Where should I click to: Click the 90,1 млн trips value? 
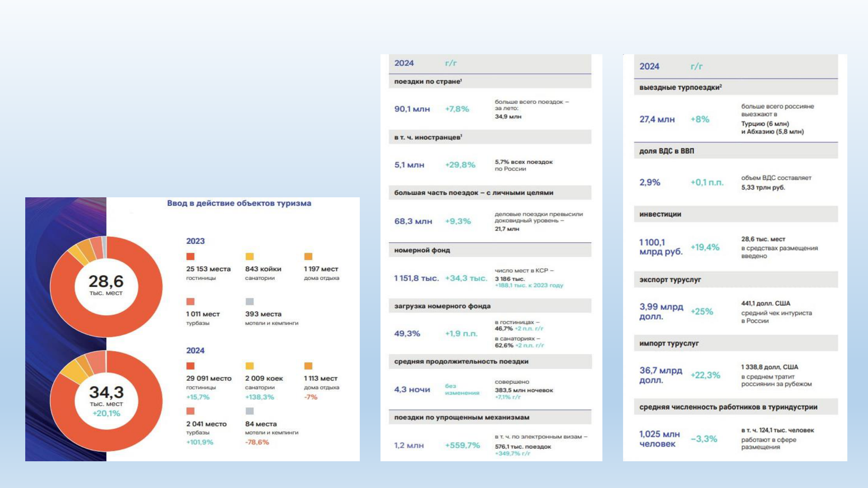click(x=412, y=109)
